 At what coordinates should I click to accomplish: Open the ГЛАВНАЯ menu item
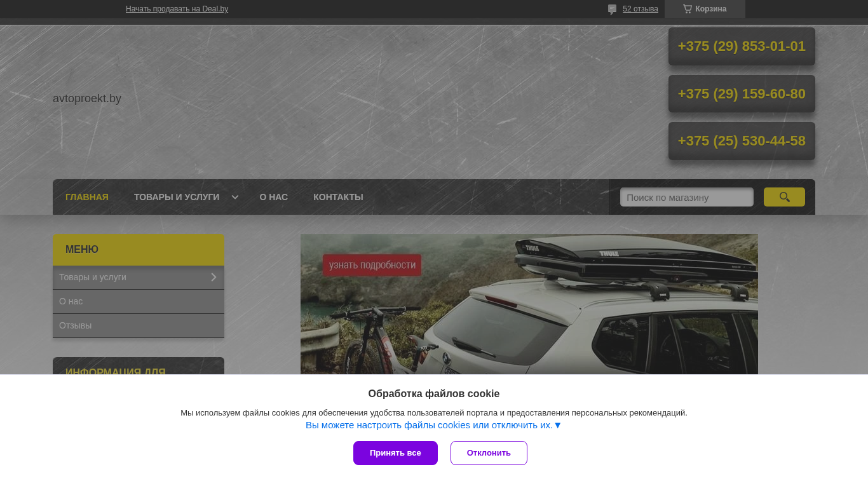87,197
